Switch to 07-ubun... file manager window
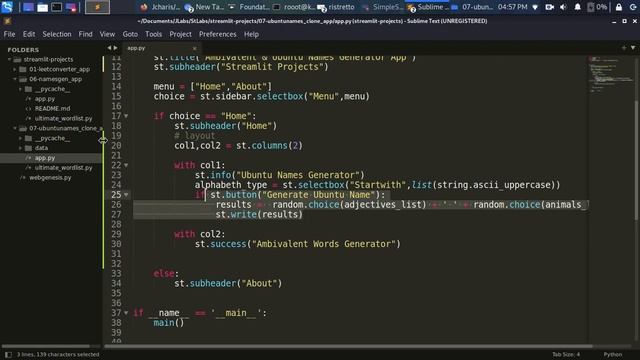This screenshot has height=360, width=640. coord(471,7)
